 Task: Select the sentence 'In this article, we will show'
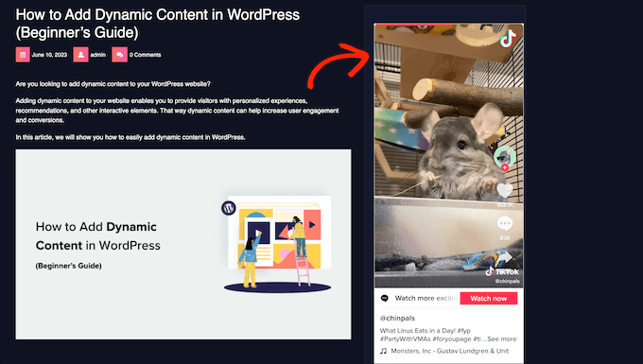click(x=130, y=137)
